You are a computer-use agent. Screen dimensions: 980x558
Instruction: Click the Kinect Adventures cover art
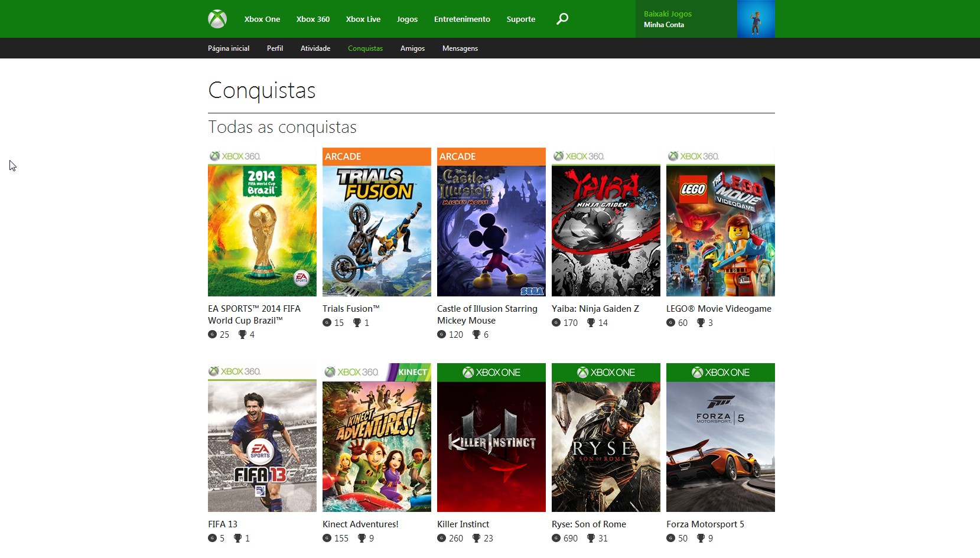pyautogui.click(x=377, y=438)
